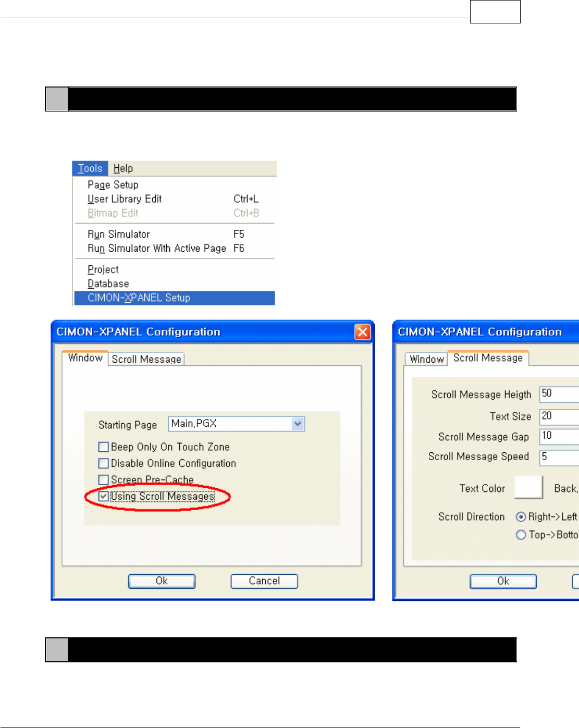Enable Beep Only On Touch Zone
Image resolution: width=579 pixels, height=728 pixels.
point(103,447)
